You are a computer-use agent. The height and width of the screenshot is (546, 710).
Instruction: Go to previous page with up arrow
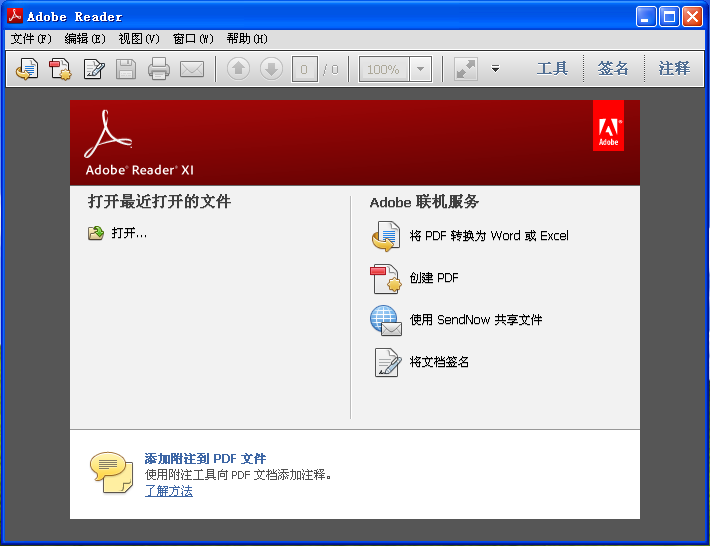238,69
